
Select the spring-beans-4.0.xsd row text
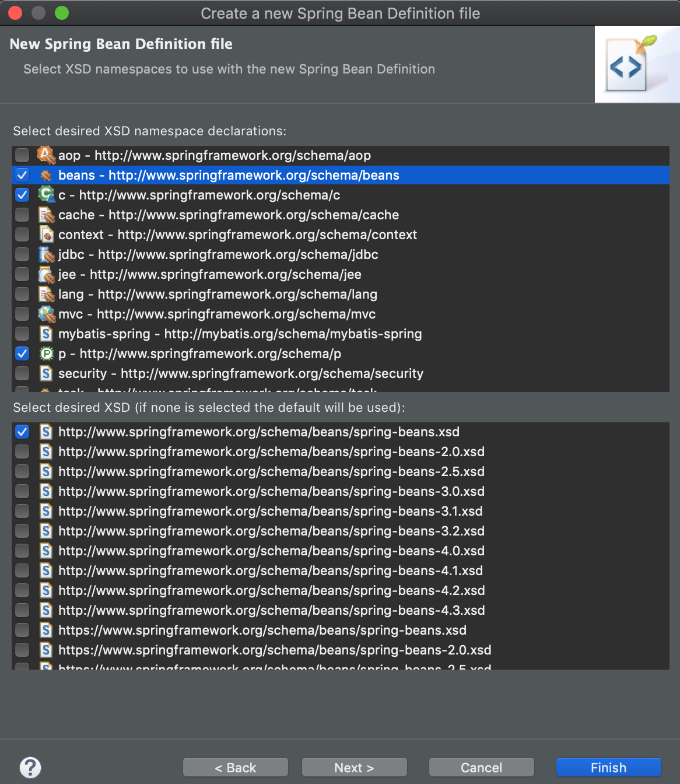coord(271,551)
